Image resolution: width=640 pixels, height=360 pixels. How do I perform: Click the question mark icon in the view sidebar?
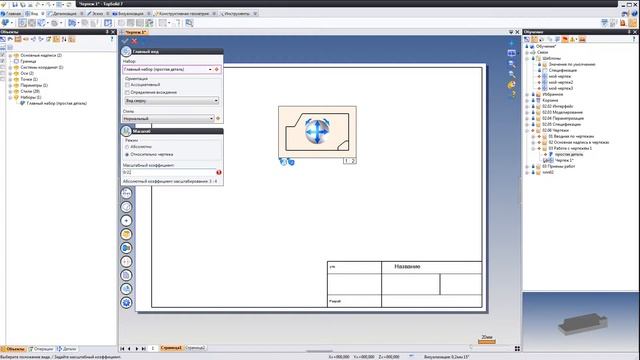point(513,94)
